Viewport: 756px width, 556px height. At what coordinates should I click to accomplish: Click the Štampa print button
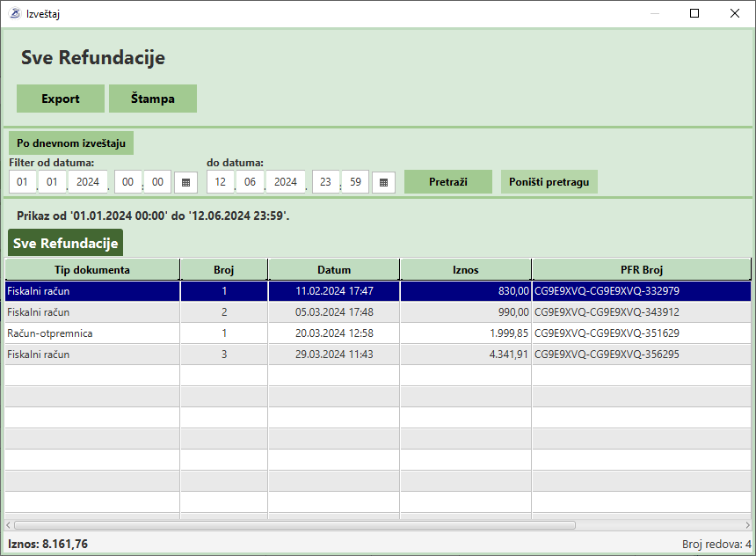(153, 99)
